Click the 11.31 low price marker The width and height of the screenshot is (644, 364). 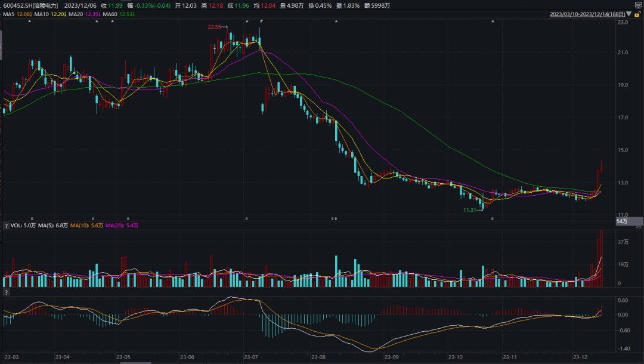[470, 210]
